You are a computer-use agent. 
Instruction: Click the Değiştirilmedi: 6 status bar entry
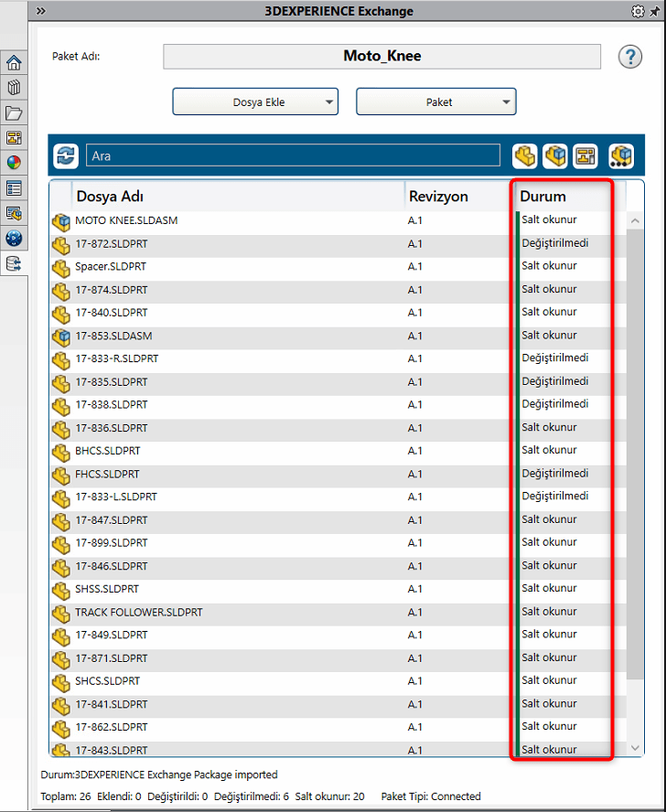(x=252, y=796)
